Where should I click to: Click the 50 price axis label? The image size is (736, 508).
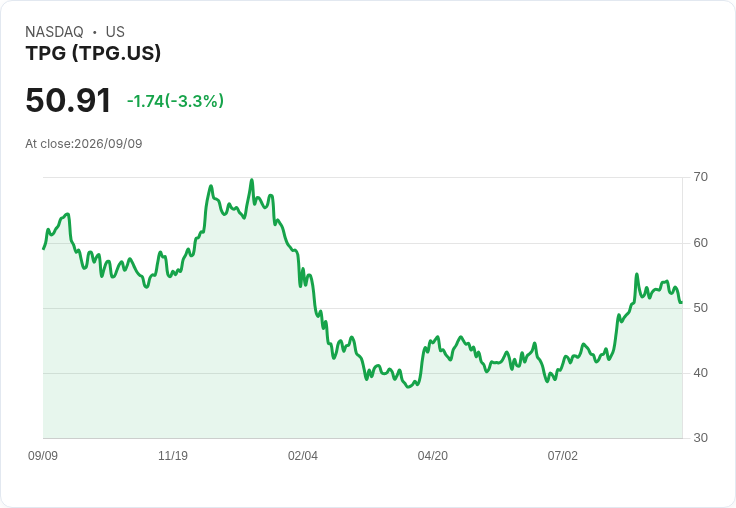(700, 308)
